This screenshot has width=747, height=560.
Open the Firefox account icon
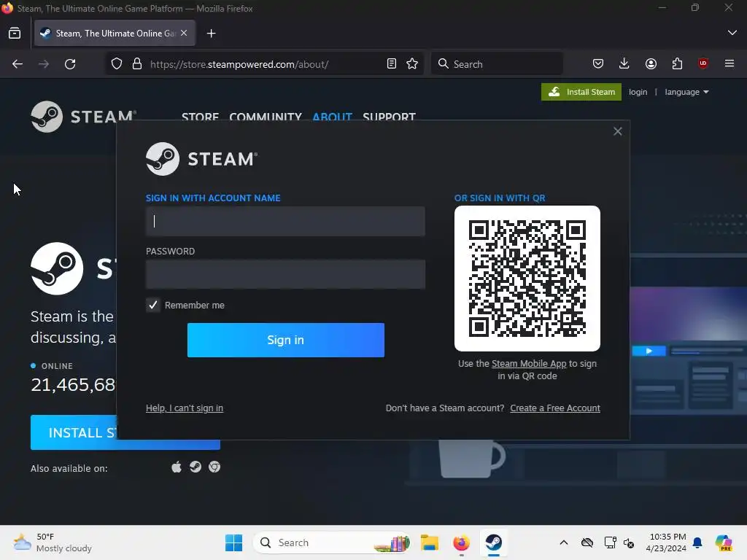coord(651,64)
